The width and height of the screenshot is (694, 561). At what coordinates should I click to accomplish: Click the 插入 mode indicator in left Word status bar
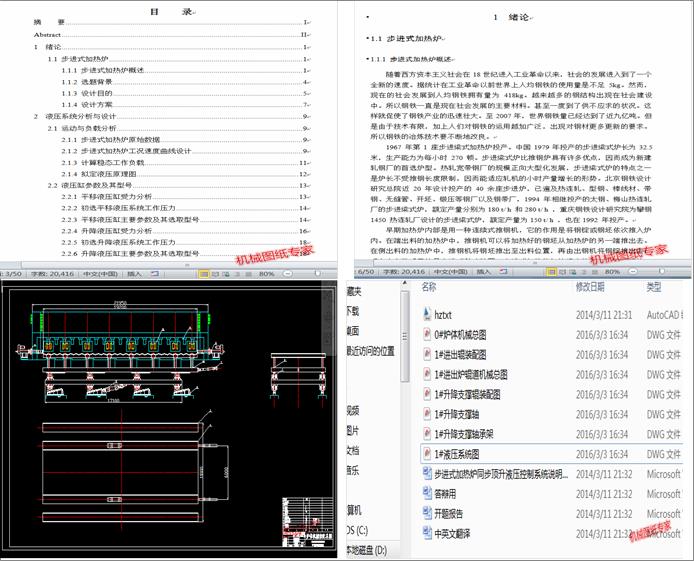click(134, 274)
